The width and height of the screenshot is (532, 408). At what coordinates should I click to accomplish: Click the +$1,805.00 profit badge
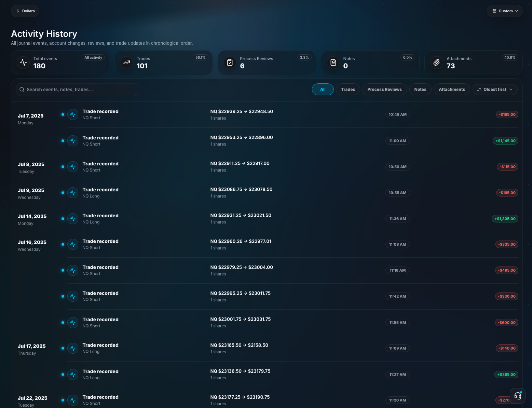[505, 219]
